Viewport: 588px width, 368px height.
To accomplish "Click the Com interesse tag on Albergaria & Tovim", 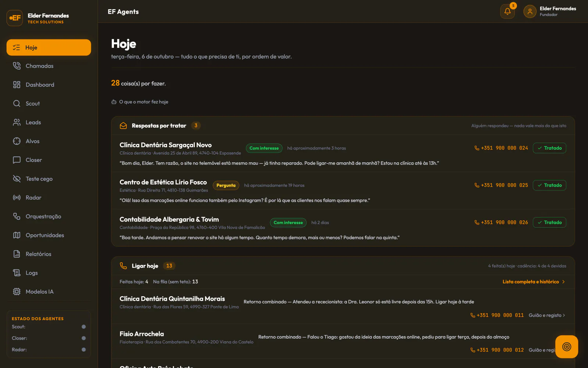I will pos(288,222).
